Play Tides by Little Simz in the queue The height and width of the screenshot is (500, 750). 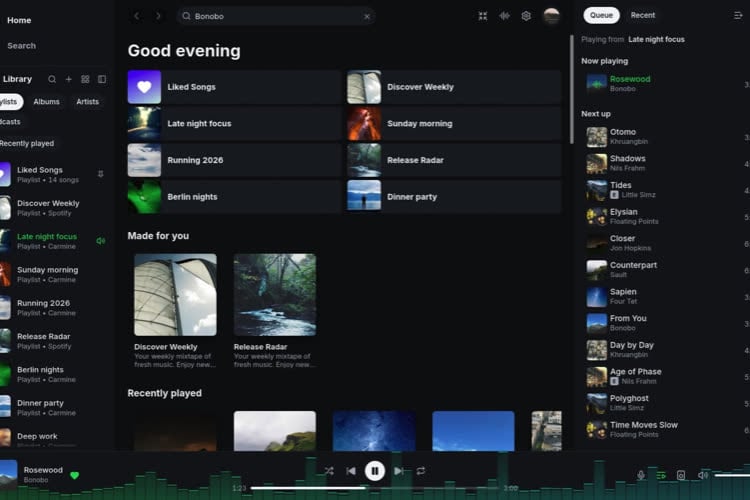(666, 190)
